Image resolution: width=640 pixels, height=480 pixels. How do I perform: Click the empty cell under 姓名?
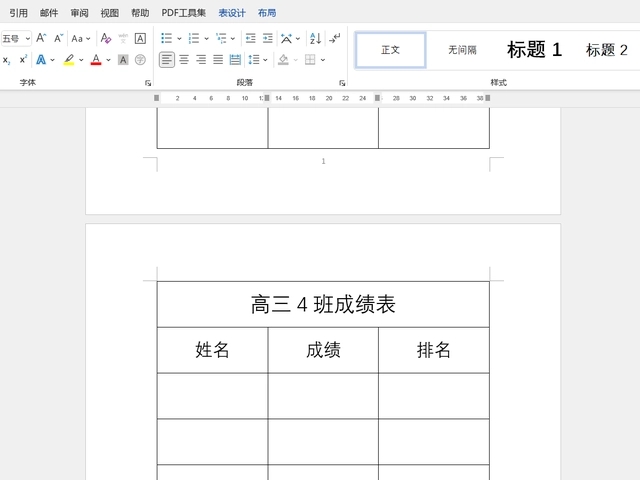pos(213,396)
